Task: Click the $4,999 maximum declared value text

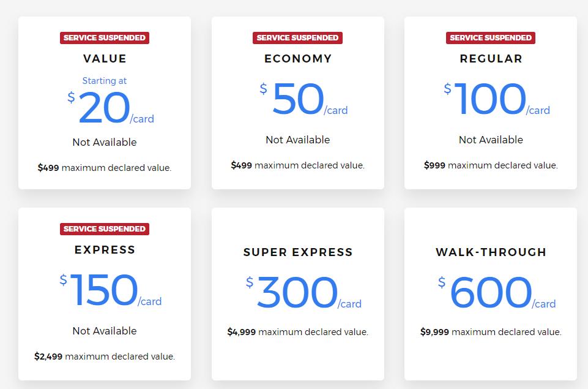Action: coord(298,332)
